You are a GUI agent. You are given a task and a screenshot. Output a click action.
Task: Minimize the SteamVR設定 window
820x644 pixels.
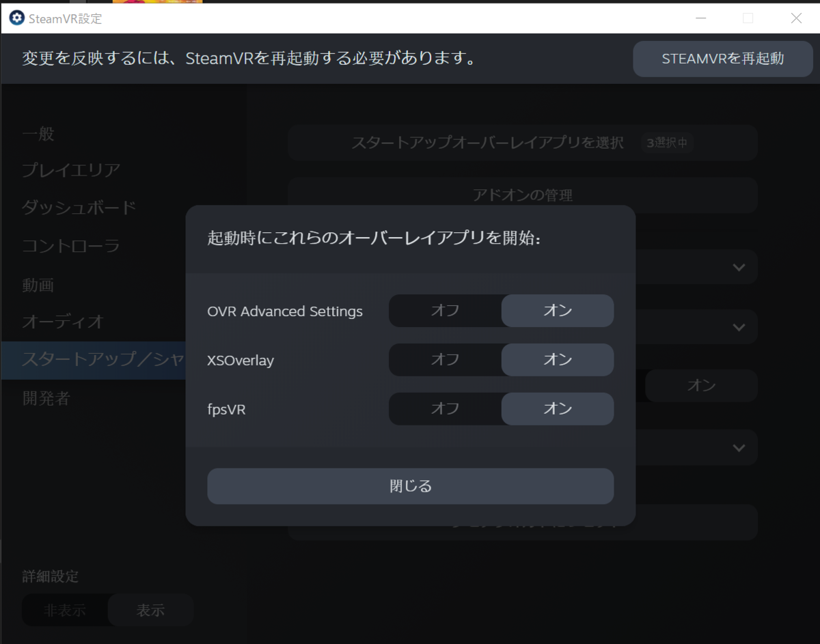tap(700, 18)
